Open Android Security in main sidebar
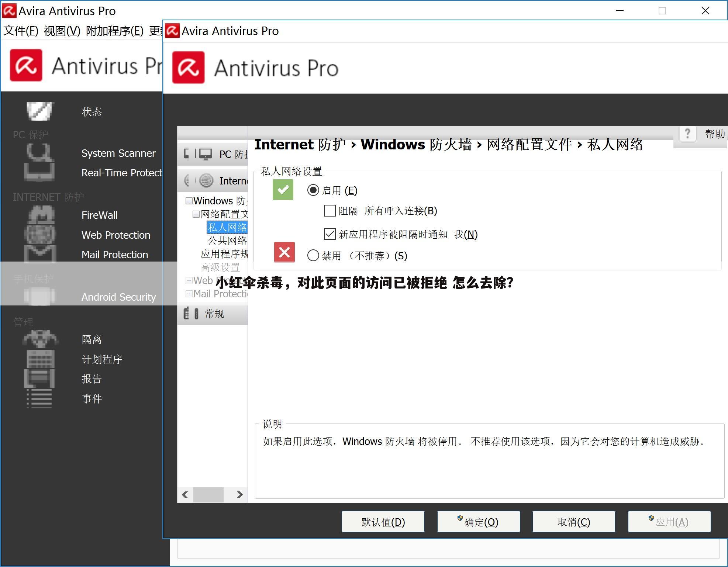Image resolution: width=728 pixels, height=567 pixels. (x=118, y=297)
